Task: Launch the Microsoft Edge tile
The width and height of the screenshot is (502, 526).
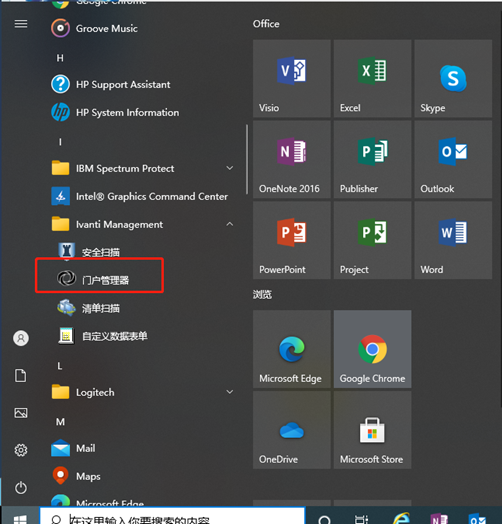Action: pos(292,349)
